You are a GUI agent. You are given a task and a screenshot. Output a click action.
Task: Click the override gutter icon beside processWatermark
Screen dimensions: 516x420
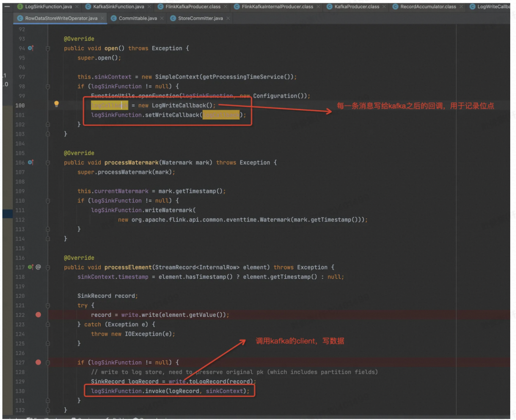point(31,162)
